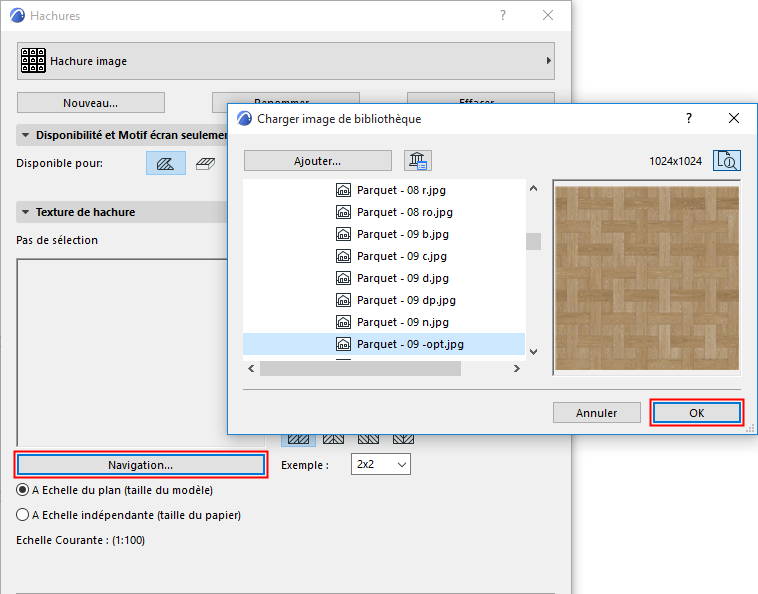The image size is (758, 594).
Task: Click the horizontal scroll left arrow
Action: tap(251, 368)
